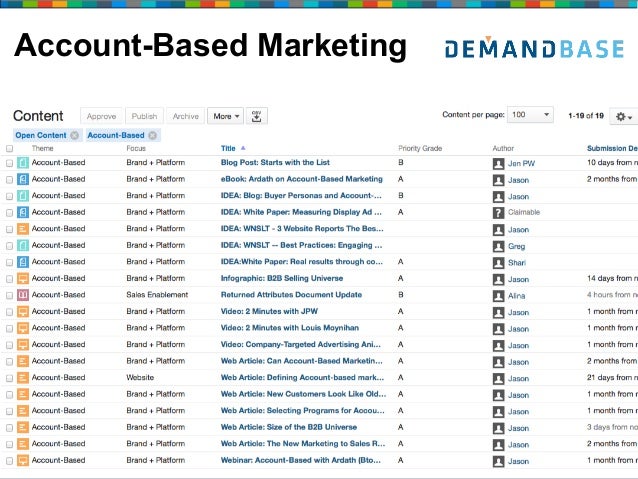
Task: Remove the Account-Based filter tag
Action: pos(152,135)
